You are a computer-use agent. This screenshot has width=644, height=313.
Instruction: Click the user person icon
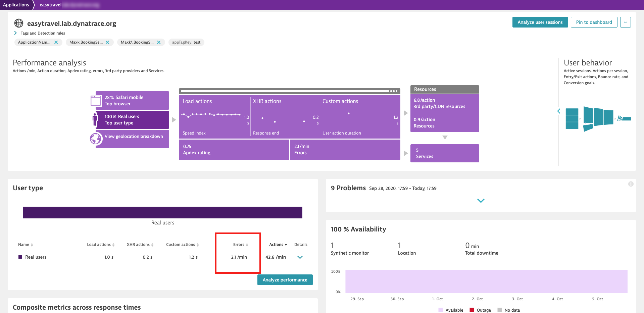click(95, 119)
